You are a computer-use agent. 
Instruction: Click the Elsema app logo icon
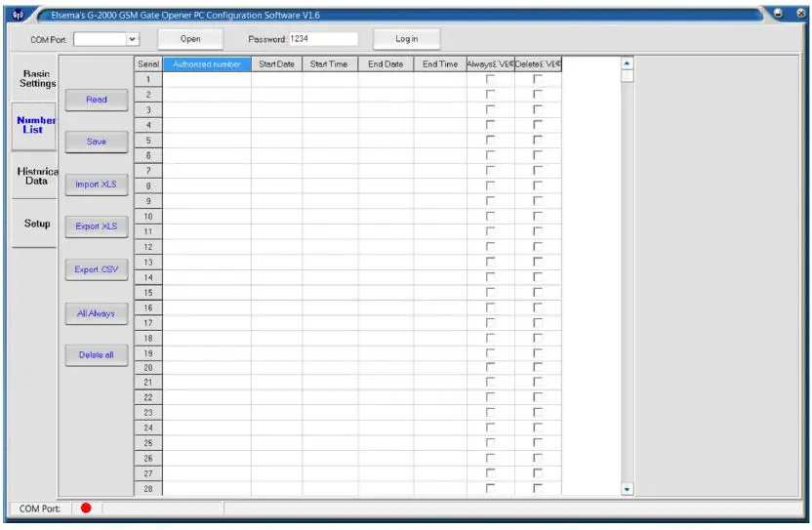[19, 15]
